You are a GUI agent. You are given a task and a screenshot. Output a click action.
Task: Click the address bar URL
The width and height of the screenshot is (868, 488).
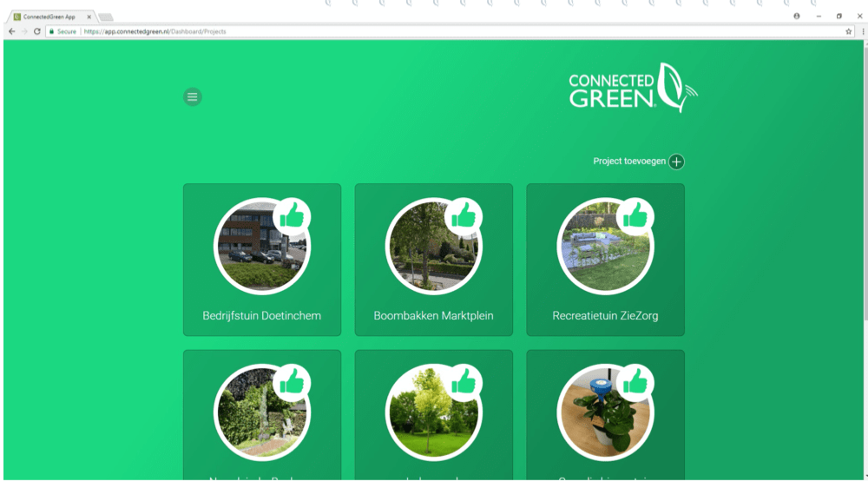(155, 31)
